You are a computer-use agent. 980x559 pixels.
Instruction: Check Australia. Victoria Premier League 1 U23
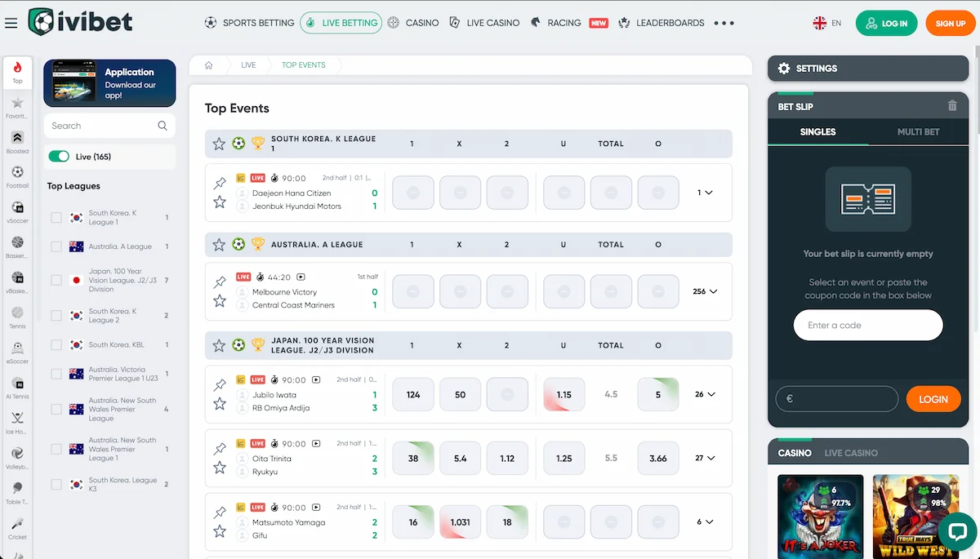pyautogui.click(x=56, y=374)
